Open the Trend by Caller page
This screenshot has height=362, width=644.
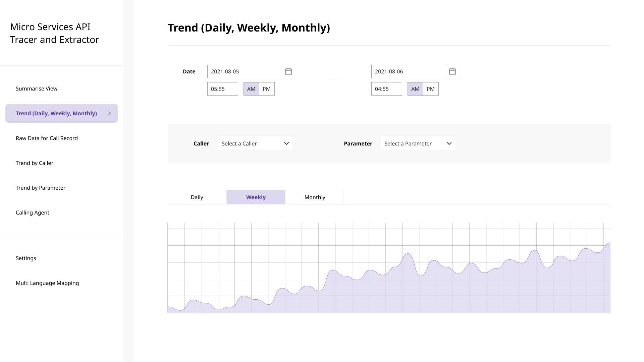[x=35, y=163]
